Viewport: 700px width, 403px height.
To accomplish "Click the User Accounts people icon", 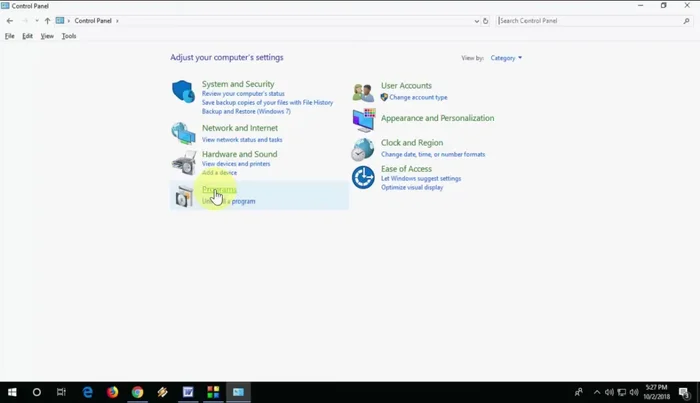I will coord(363,92).
